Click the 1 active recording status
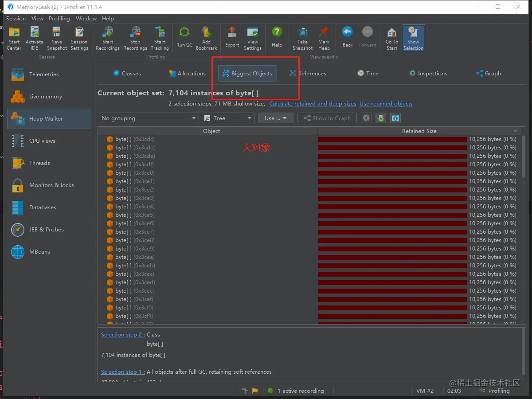Screen dimensions: 532x399 click(x=296, y=391)
